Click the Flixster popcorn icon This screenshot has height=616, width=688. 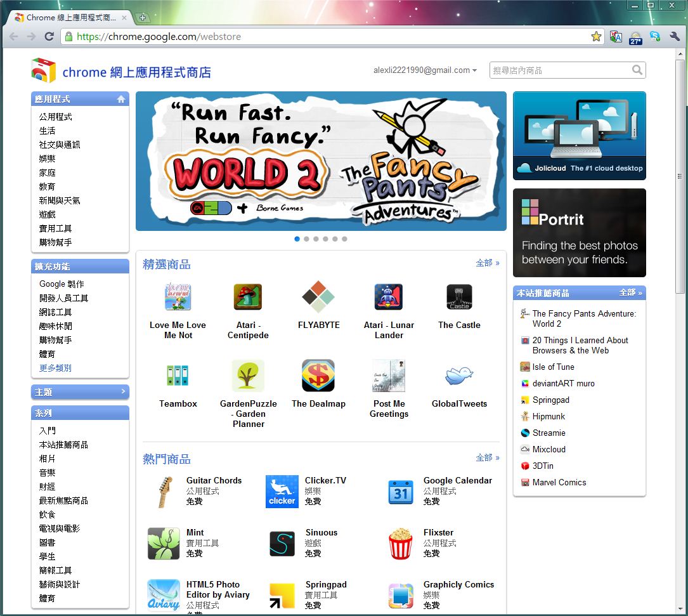(401, 544)
